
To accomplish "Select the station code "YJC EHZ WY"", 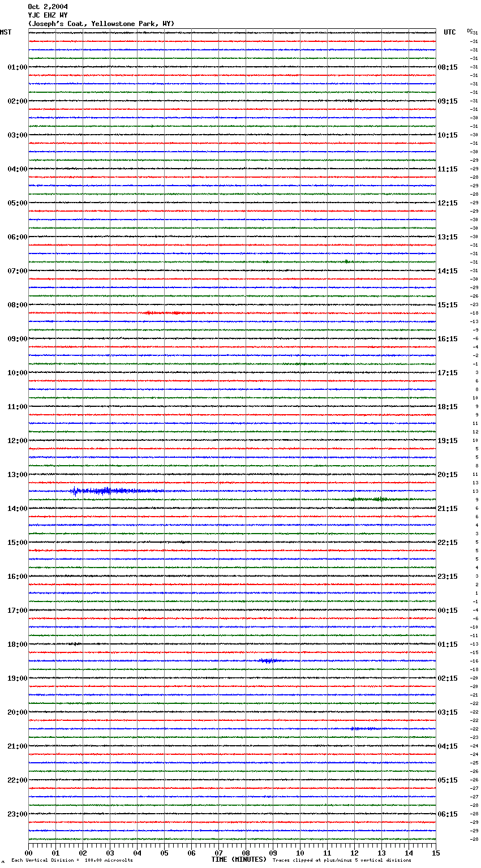I will [x=48, y=15].
